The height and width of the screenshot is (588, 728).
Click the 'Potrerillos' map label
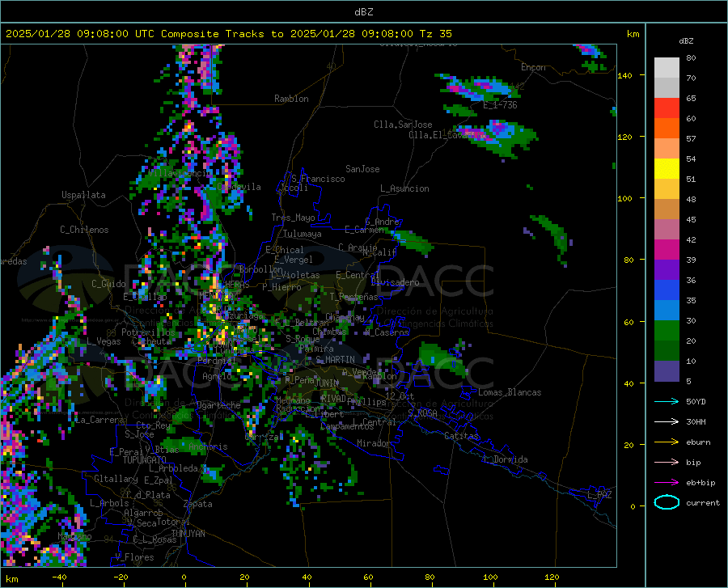[x=148, y=332]
